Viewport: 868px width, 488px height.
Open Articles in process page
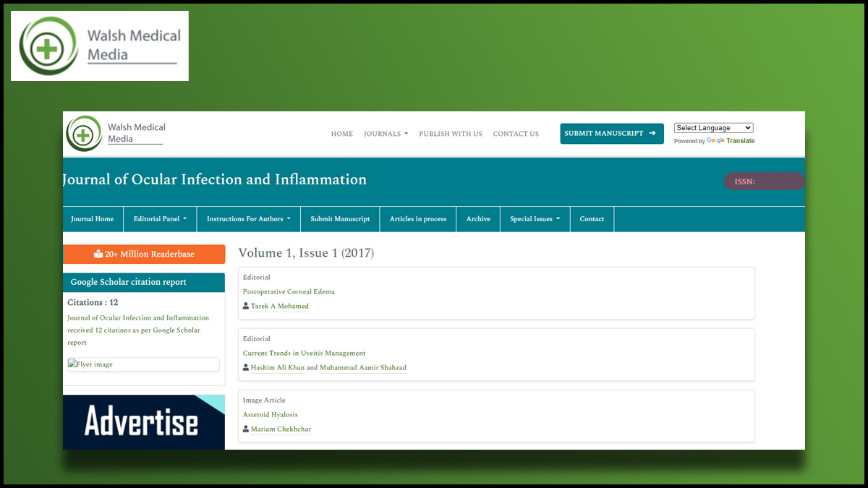[418, 219]
